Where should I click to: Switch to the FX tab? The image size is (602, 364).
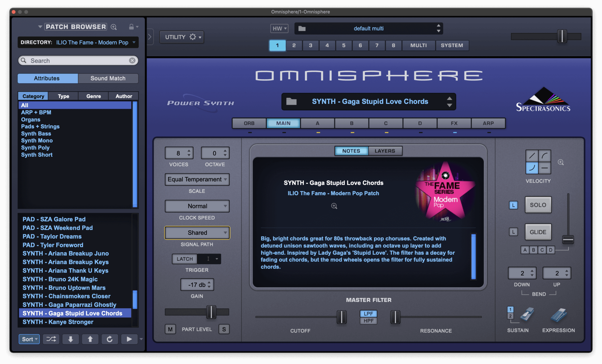pyautogui.click(x=454, y=123)
